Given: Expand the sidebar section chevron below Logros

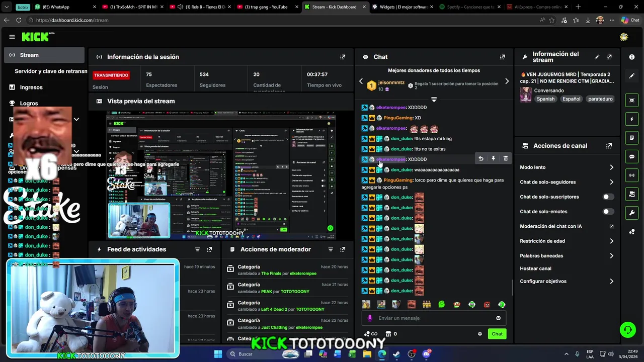Looking at the screenshot, I should coord(76,119).
